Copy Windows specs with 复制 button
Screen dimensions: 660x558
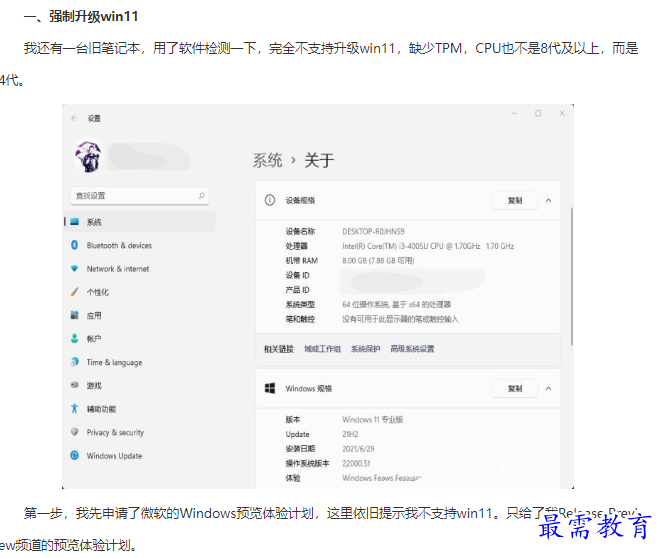coord(515,388)
